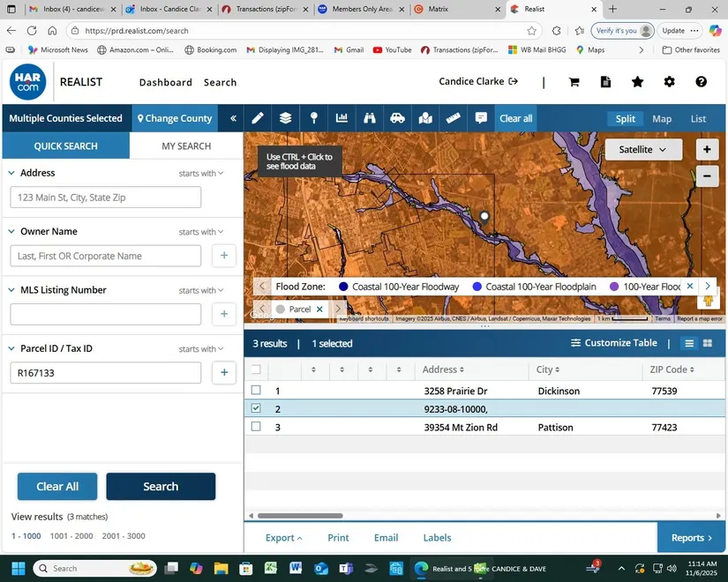The width and height of the screenshot is (728, 582).
Task: Uncheck the selected row 2 checkbox
Action: pos(256,408)
